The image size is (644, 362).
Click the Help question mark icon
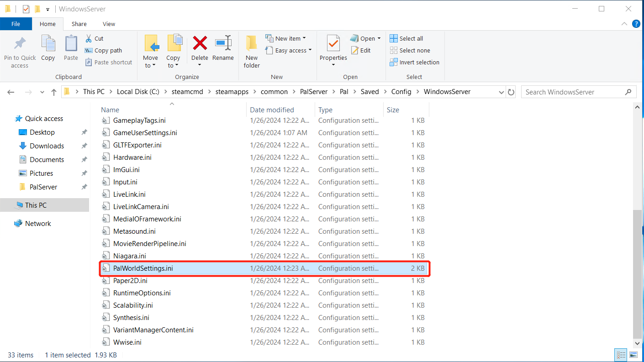[636, 24]
